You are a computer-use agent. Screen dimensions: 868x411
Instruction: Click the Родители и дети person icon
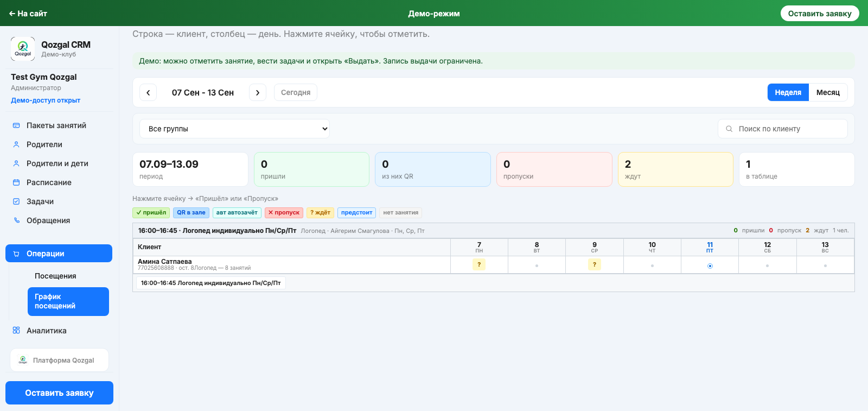click(x=16, y=163)
